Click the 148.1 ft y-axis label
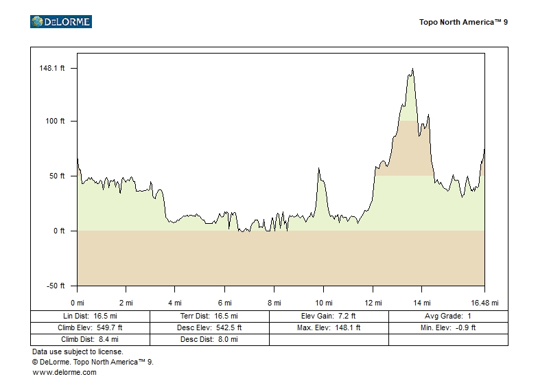Image resolution: width=538 pixels, height=392 pixels. pyautogui.click(x=51, y=68)
